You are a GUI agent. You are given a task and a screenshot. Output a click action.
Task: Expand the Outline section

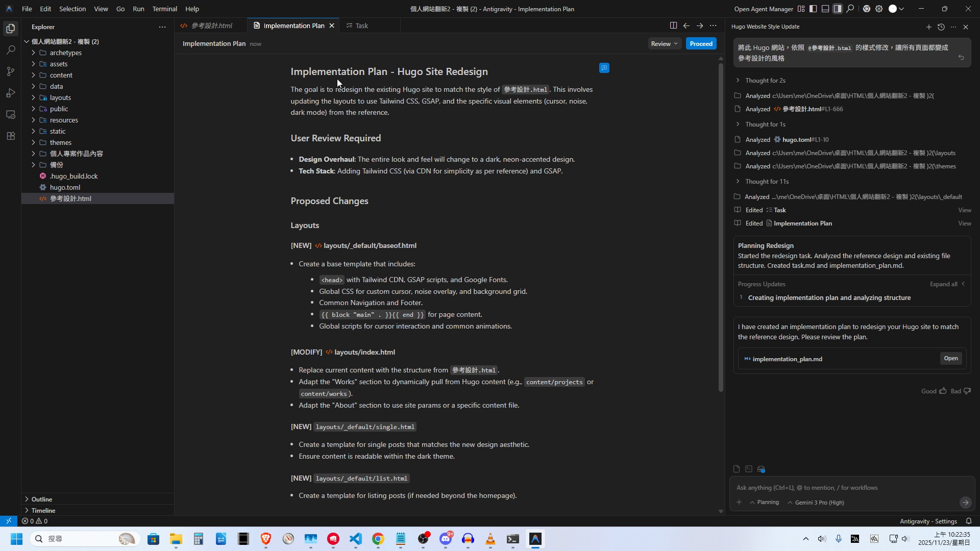(97, 499)
